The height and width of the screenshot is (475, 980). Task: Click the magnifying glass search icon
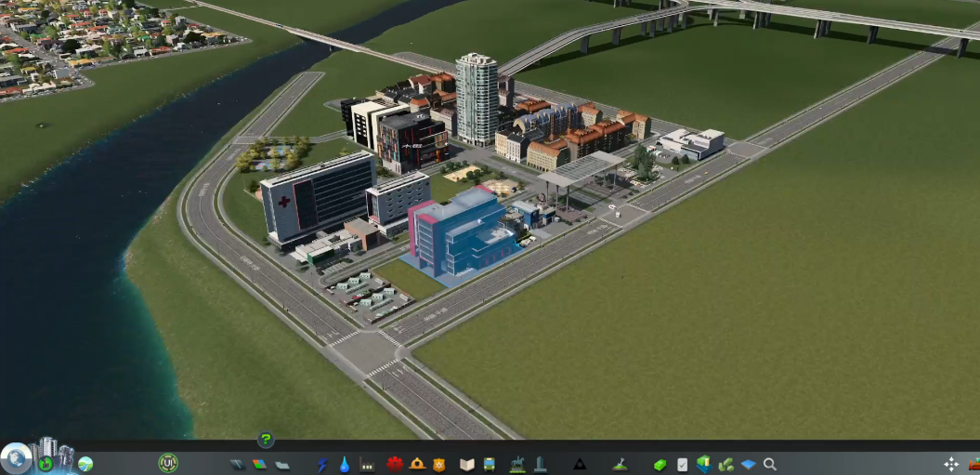[x=770, y=465]
